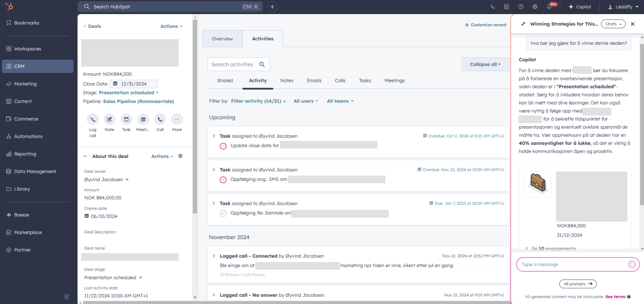This screenshot has height=304, width=644.
Task: Click the Note icon on deal
Action: pos(109,119)
